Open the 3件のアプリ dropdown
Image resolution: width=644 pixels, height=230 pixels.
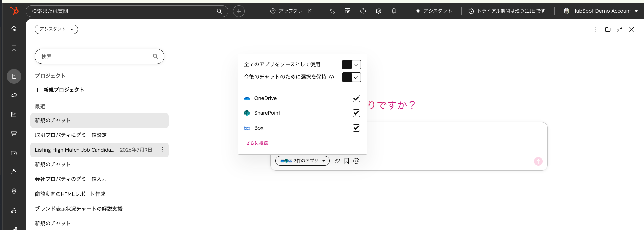pos(303,161)
